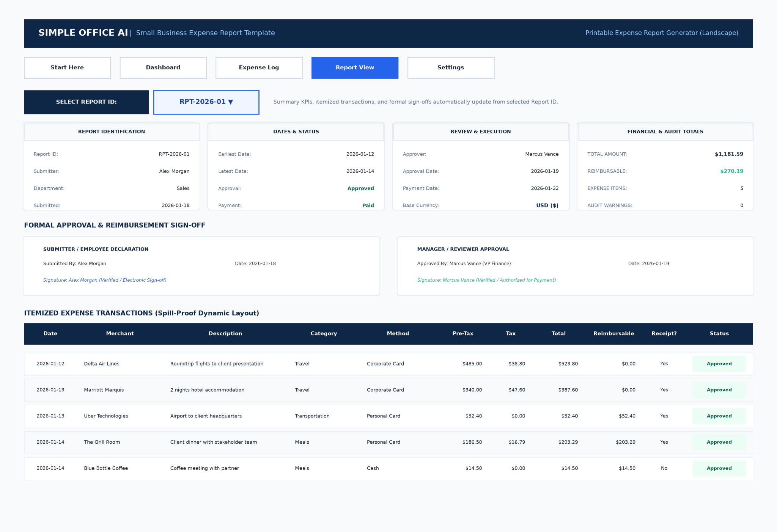Click the $1,181.59 total amount value
The image size is (777, 532).
(729, 154)
